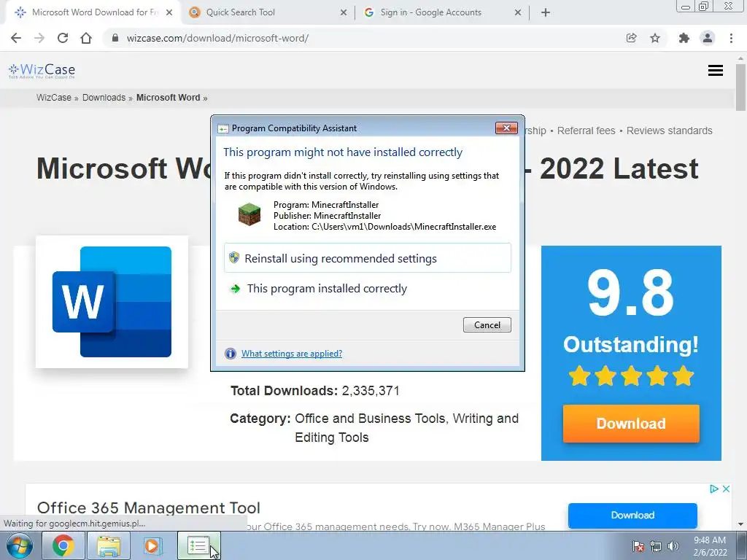The width and height of the screenshot is (747, 560).
Task: Click the Program Compatibility Assistant taskbar button
Action: (x=198, y=545)
